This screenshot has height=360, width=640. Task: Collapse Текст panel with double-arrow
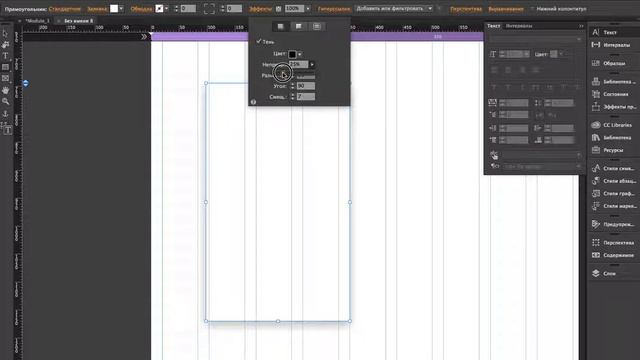click(581, 26)
